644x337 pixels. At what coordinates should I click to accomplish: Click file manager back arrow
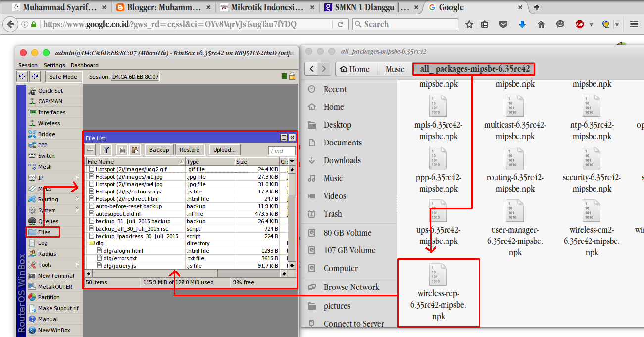311,69
